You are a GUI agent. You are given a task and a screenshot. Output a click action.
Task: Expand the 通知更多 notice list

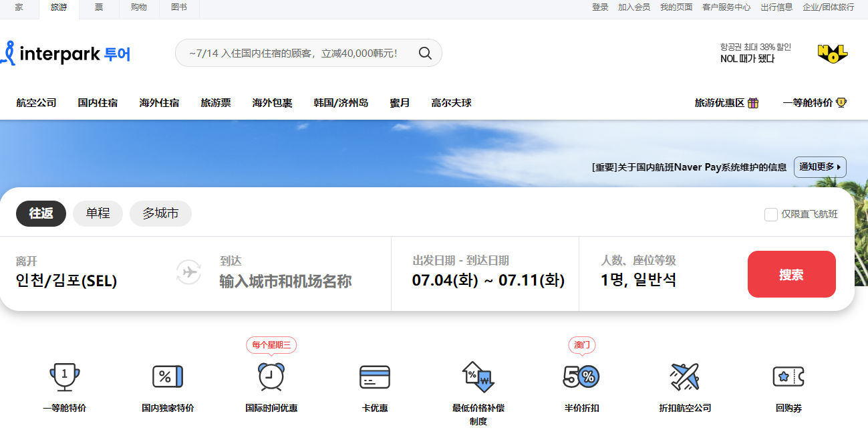click(819, 167)
